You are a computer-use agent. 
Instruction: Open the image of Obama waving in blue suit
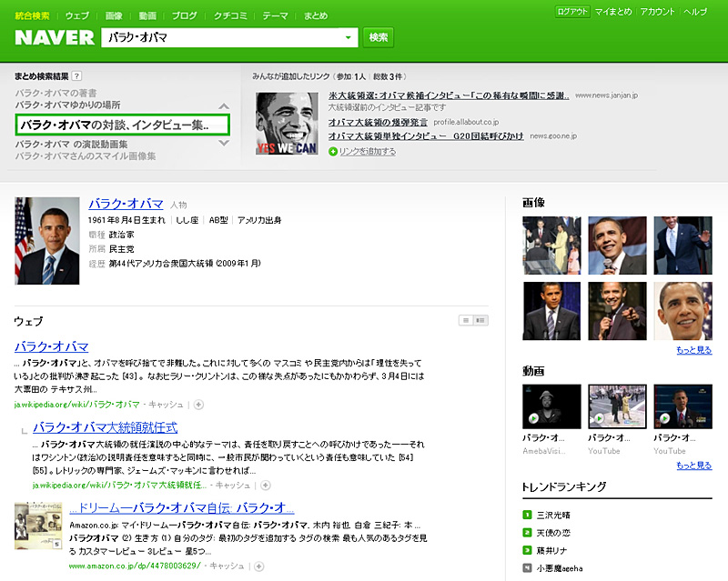(683, 245)
